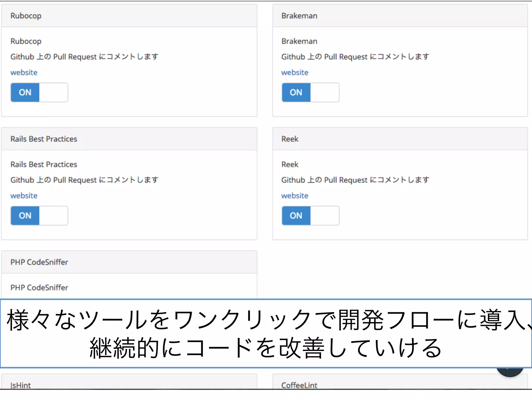
Task: Click the Reek title inside card body
Action: point(290,164)
